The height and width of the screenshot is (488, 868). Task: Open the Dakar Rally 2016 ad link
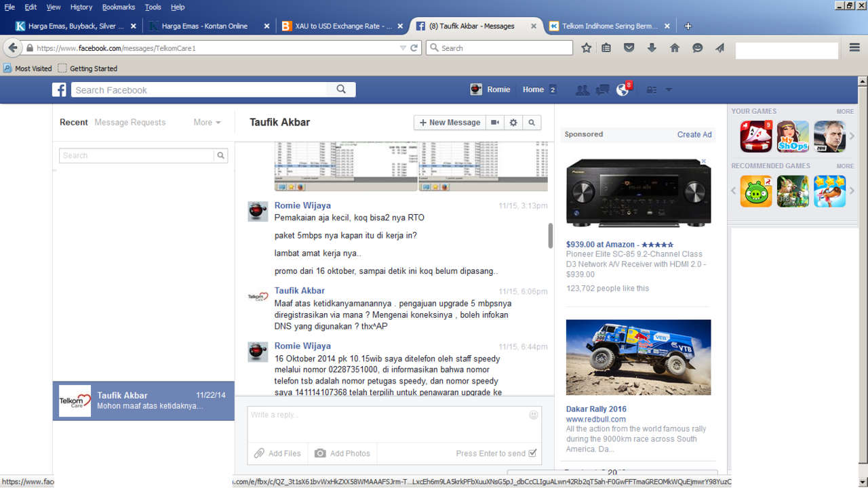click(x=596, y=409)
